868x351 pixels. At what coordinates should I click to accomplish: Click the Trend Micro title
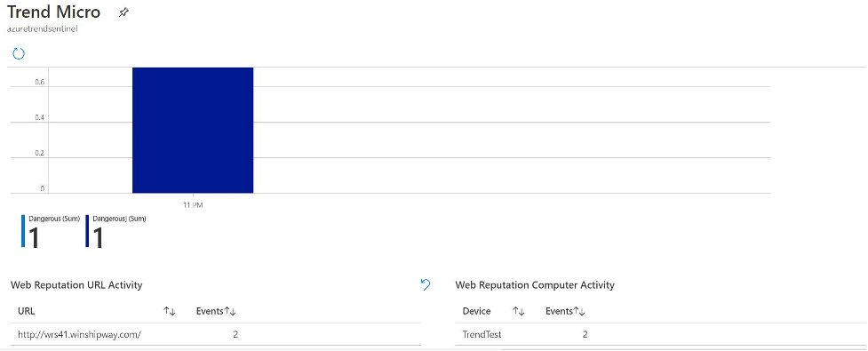[x=53, y=12]
